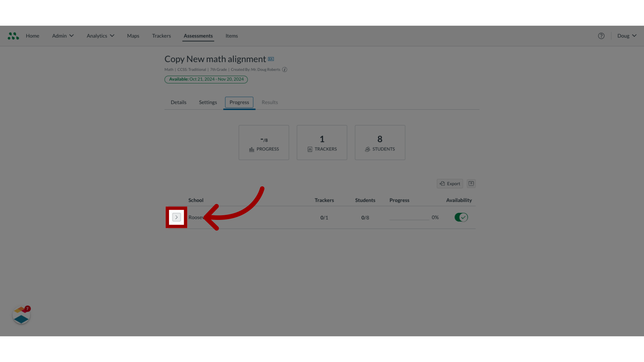Open the Admin dropdown menu

point(62,36)
